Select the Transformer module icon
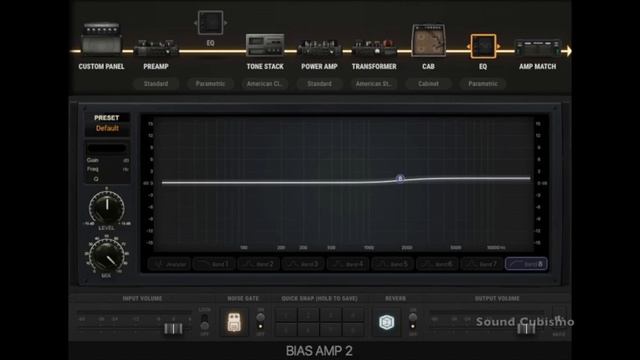This screenshot has width=640, height=360. coord(374,48)
